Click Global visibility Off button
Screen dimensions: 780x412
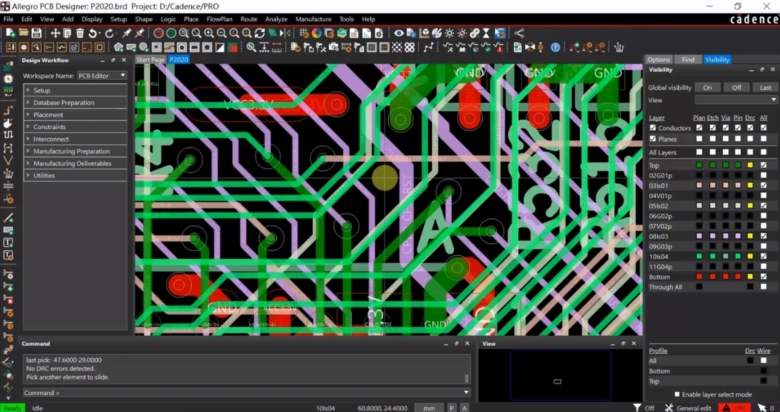[x=736, y=88]
